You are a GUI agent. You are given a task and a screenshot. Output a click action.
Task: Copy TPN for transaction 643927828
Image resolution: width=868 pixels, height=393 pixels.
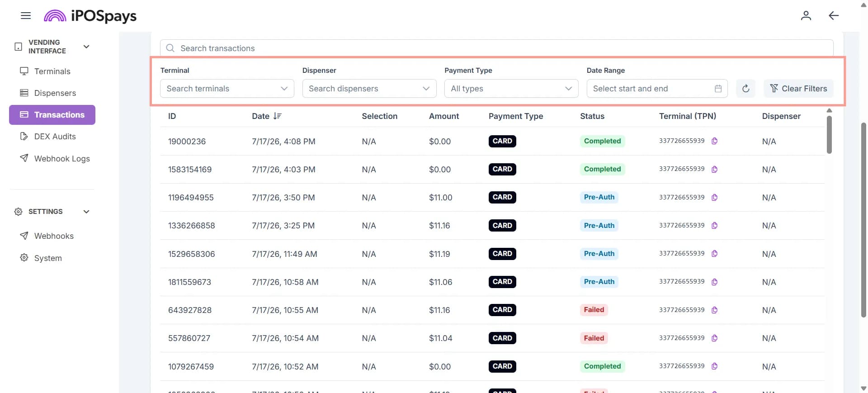pyautogui.click(x=714, y=310)
